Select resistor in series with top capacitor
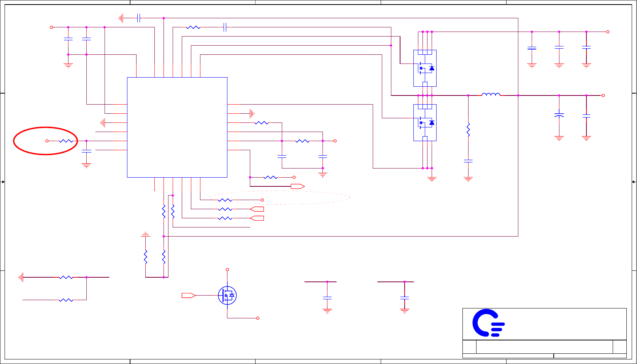This screenshot has height=364, width=637. point(193,27)
